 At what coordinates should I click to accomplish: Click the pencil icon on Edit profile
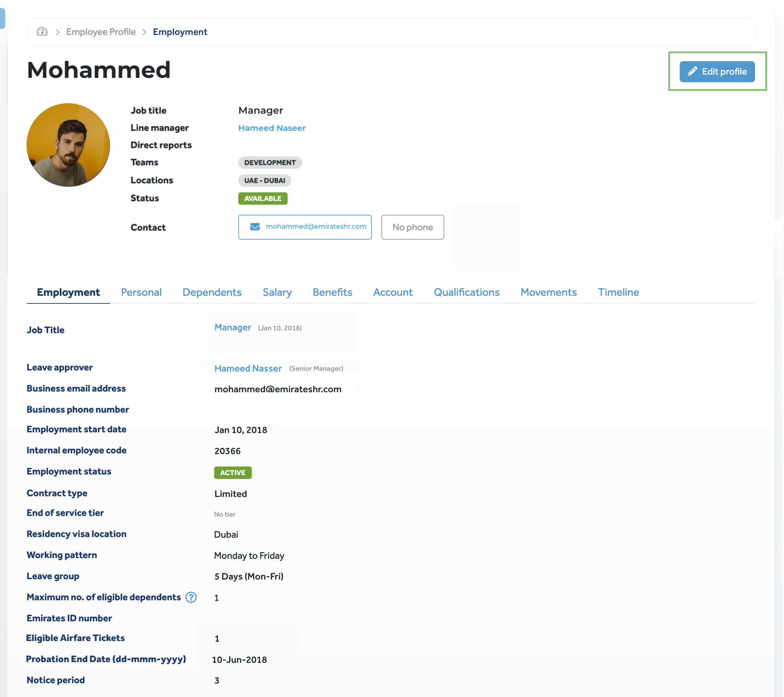pos(692,72)
